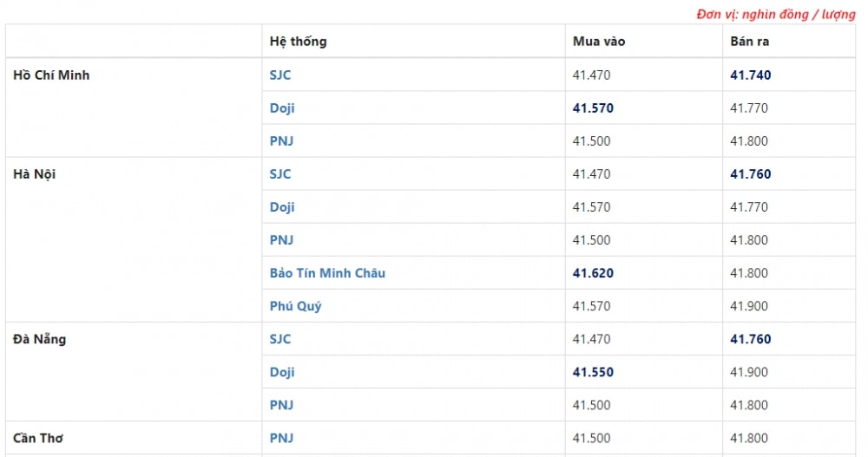The height and width of the screenshot is (457, 868).
Task: Open the Phú Quý link
Action: coord(295,306)
